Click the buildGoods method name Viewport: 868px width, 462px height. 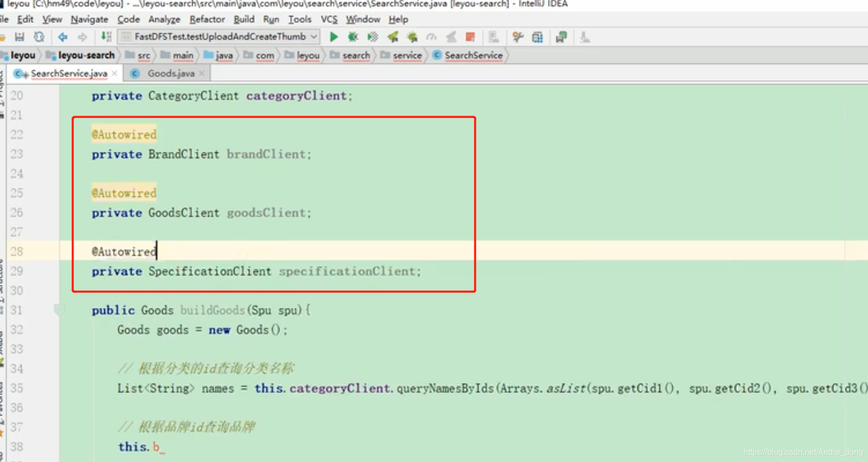click(212, 310)
